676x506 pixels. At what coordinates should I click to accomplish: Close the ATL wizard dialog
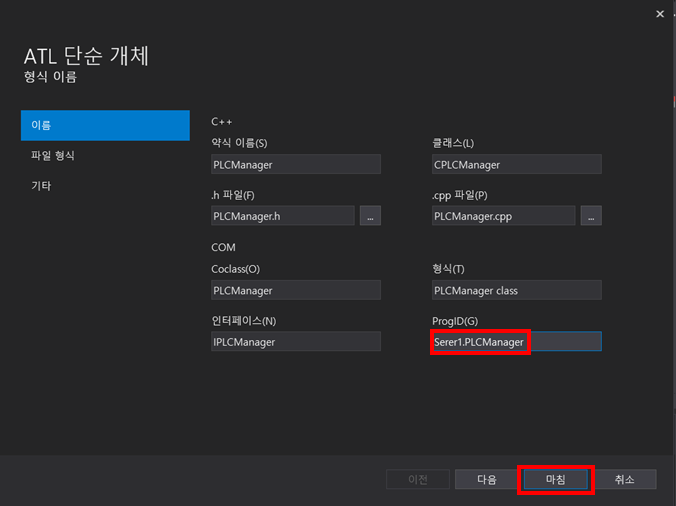coord(660,14)
